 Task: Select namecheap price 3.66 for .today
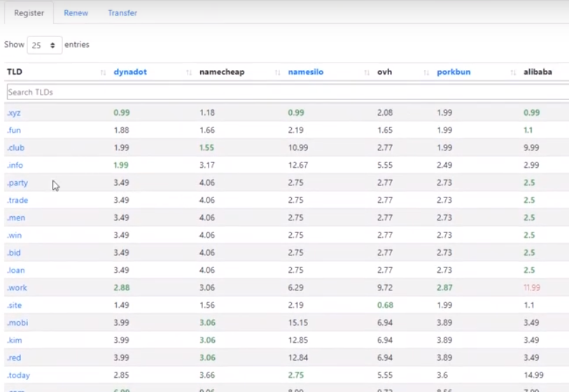(207, 375)
